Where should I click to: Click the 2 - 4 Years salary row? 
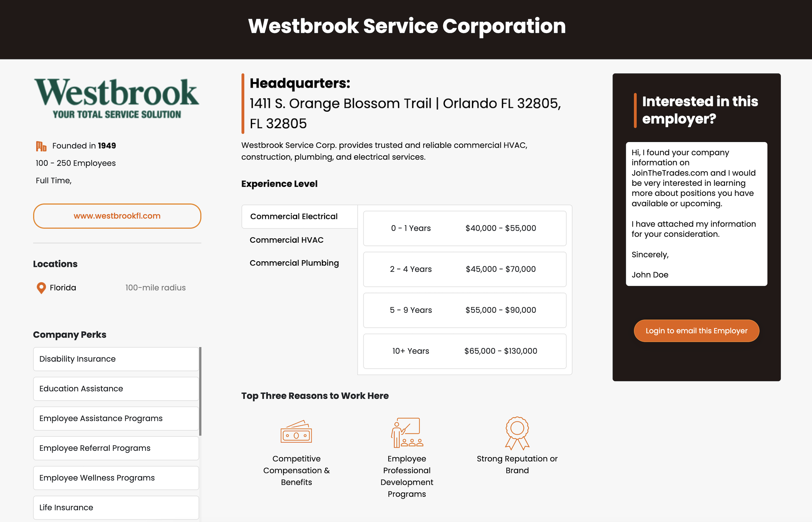(x=465, y=270)
